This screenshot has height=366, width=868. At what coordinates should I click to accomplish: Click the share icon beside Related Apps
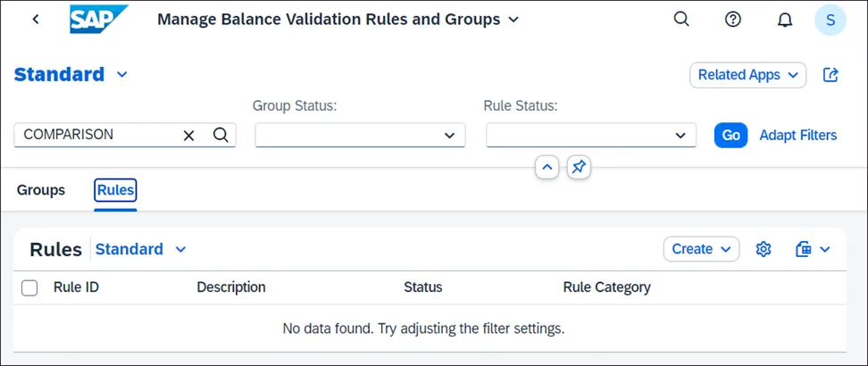click(x=830, y=75)
